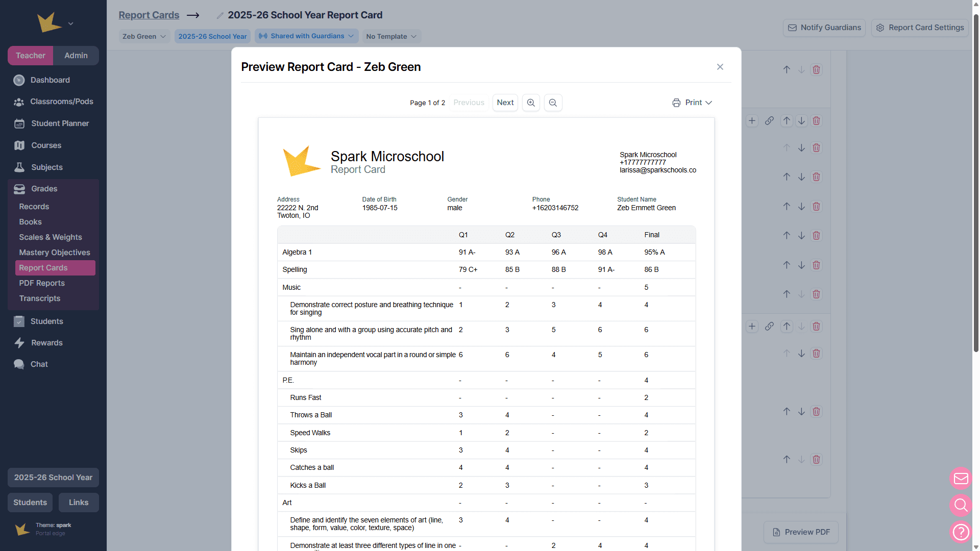Click the 2025-26 School Year tag
This screenshot has width=980, height=551.
(212, 36)
